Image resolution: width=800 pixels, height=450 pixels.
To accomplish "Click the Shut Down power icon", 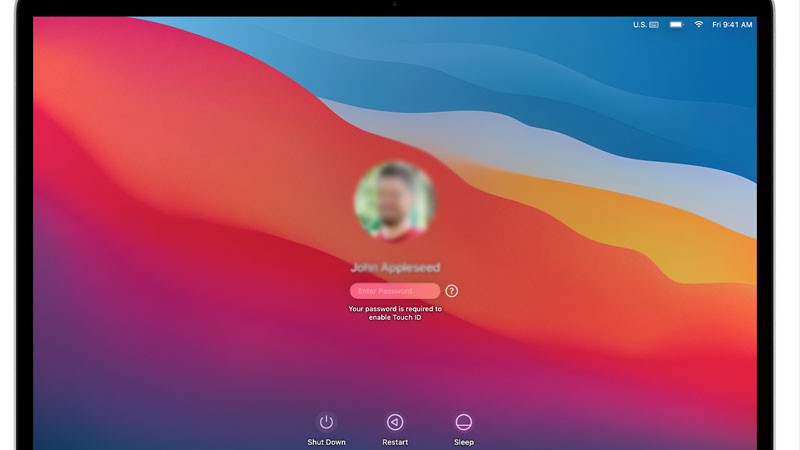I will (x=327, y=422).
